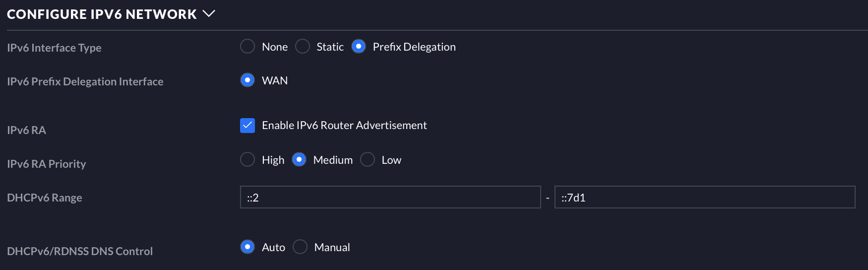Focus the DHCPv6 range start field ::2
The height and width of the screenshot is (270, 868).
(390, 197)
